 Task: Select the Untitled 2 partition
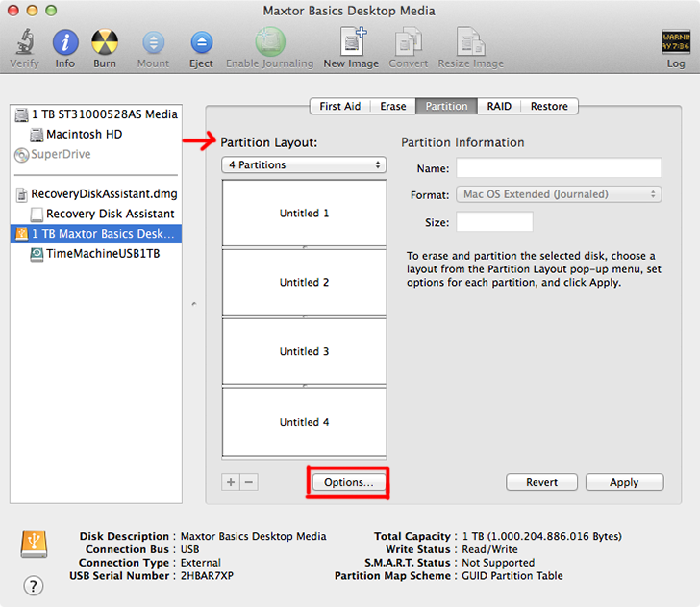click(304, 282)
